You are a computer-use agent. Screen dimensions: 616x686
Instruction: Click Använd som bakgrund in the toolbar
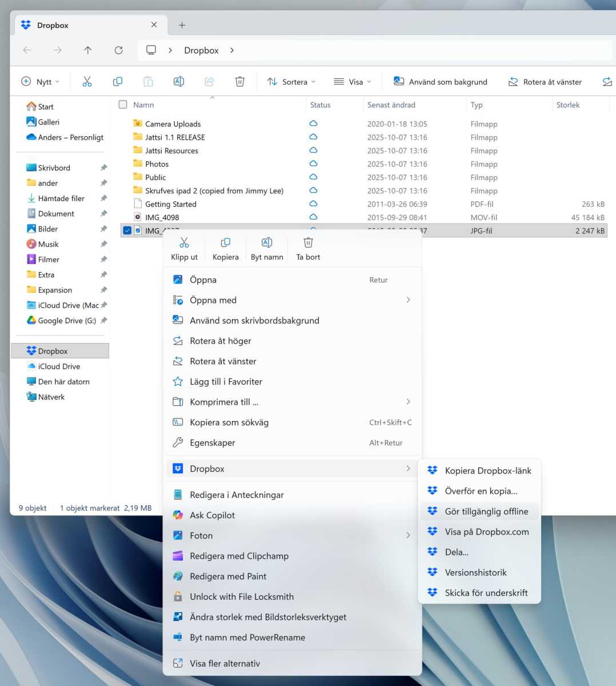[440, 81]
